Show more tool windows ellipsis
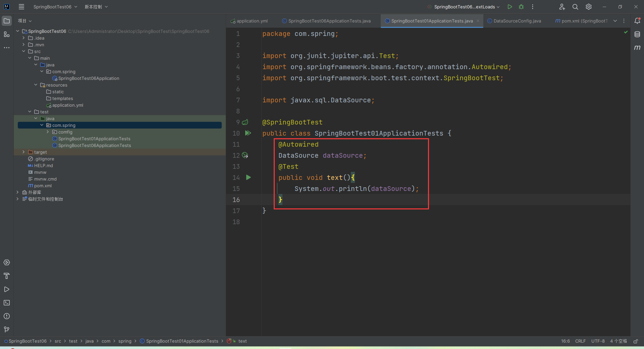Image resolution: width=644 pixels, height=349 pixels. (x=7, y=48)
